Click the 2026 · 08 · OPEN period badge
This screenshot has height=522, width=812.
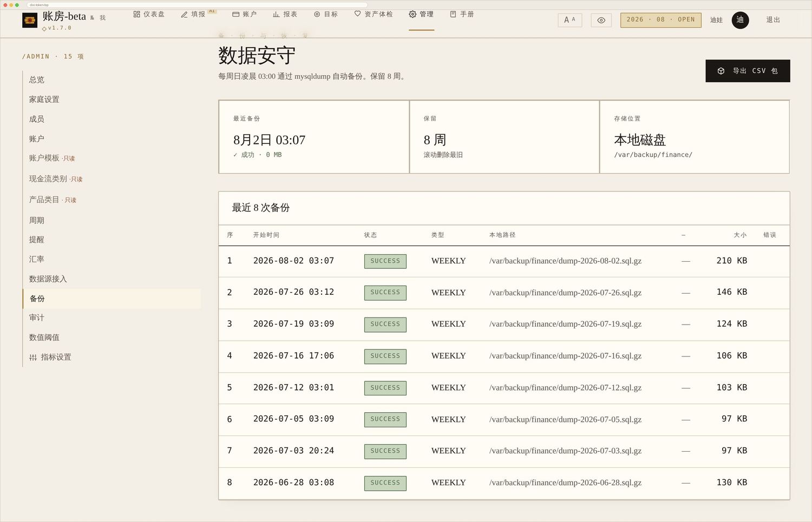(x=660, y=20)
